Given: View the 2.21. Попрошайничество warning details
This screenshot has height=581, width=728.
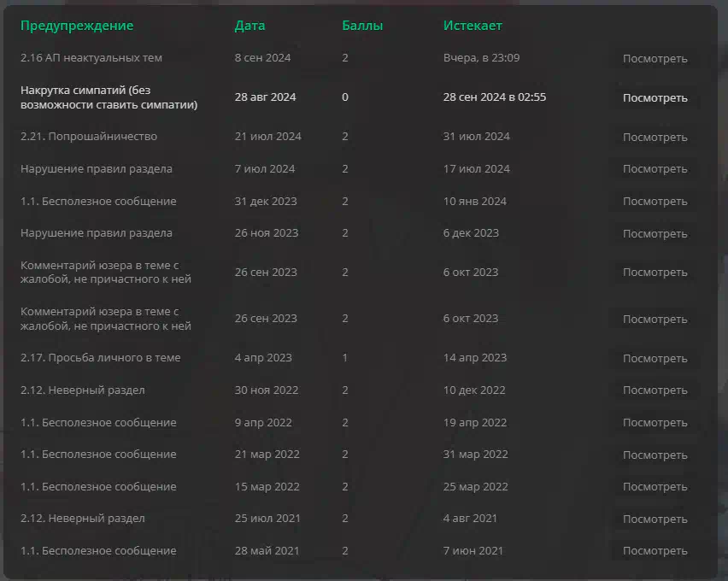Looking at the screenshot, I should click(x=655, y=137).
